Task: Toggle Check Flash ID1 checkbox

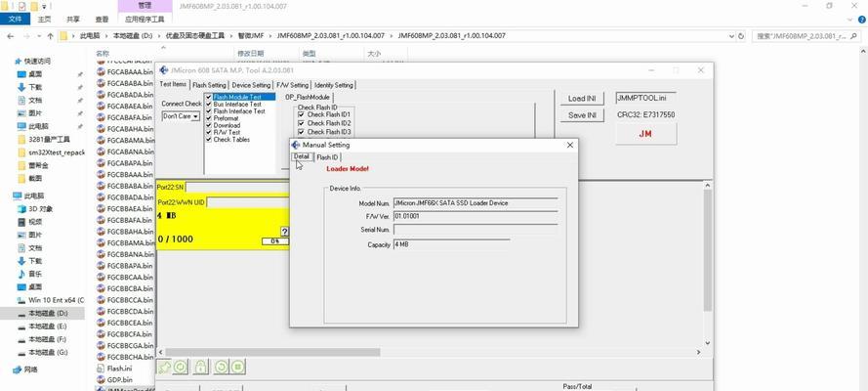Action: point(301,114)
